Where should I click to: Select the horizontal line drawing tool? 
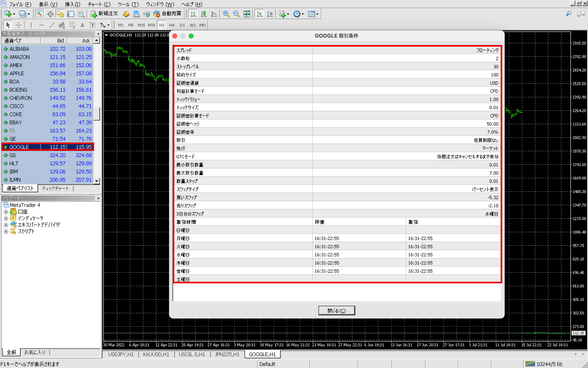[42, 25]
